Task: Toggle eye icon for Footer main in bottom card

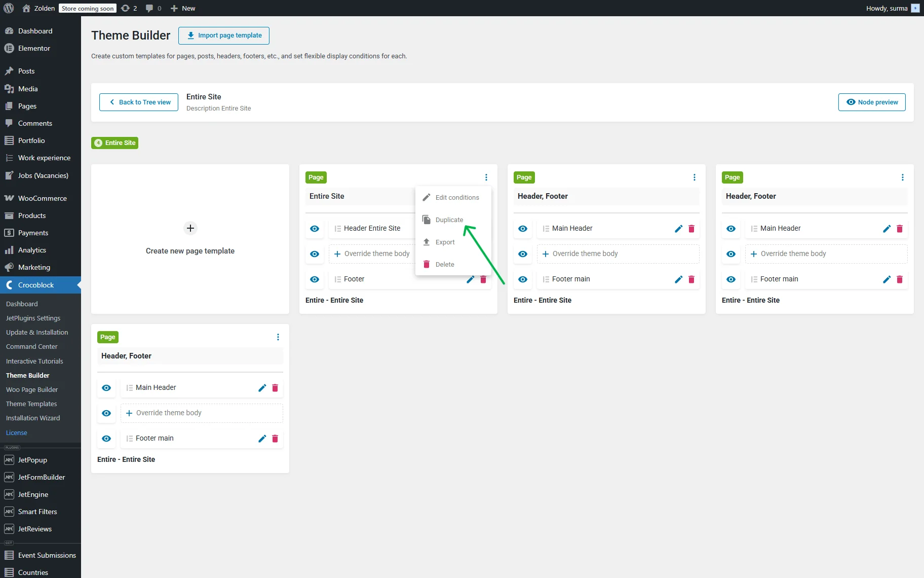Action: [x=106, y=439]
